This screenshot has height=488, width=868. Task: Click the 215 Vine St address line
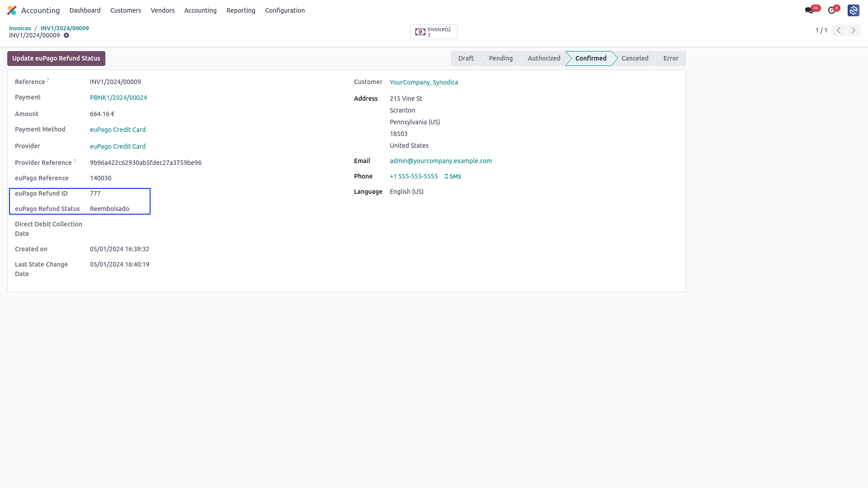click(406, 99)
